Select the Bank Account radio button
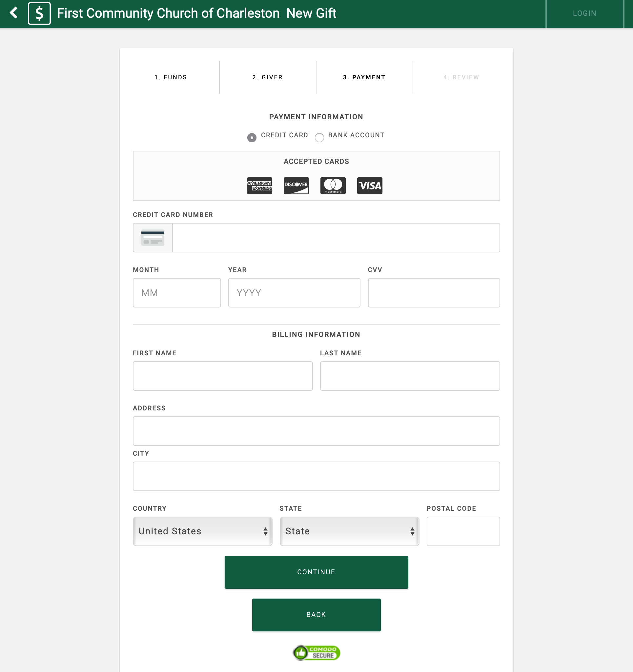Screen dimensions: 633x672 pos(319,138)
